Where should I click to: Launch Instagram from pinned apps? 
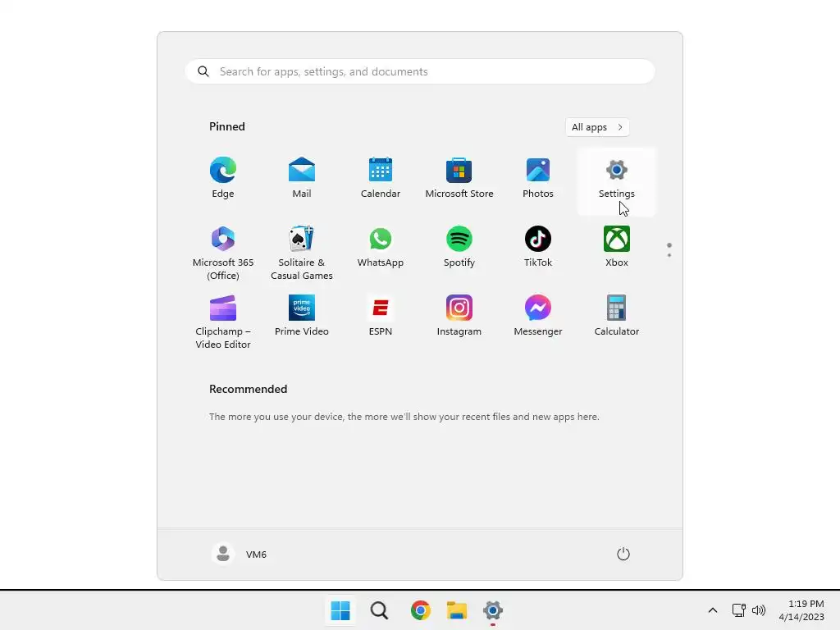pos(459,316)
